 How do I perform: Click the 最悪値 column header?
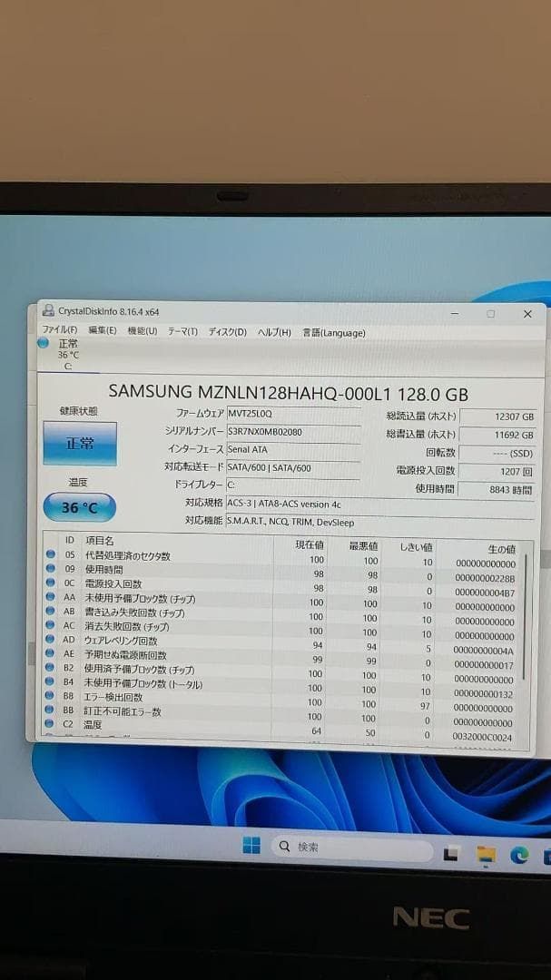pyautogui.click(x=363, y=546)
